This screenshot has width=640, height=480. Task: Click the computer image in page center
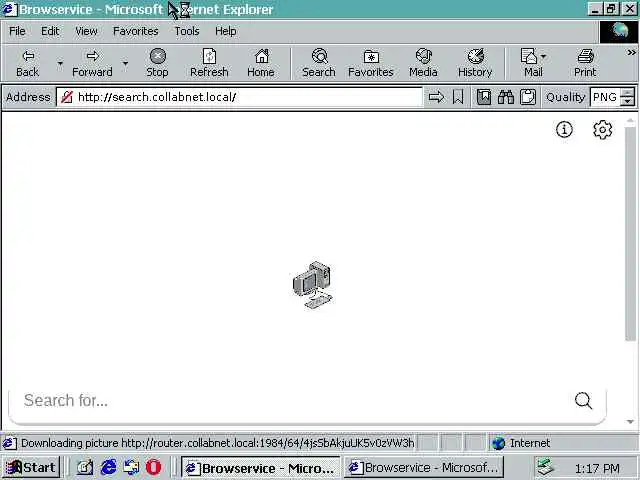click(x=313, y=285)
